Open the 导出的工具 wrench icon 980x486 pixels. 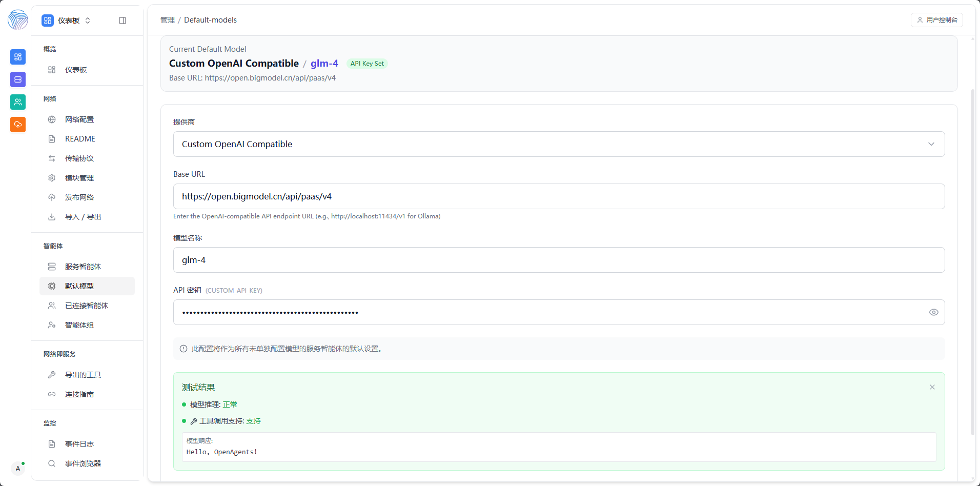[x=51, y=374]
